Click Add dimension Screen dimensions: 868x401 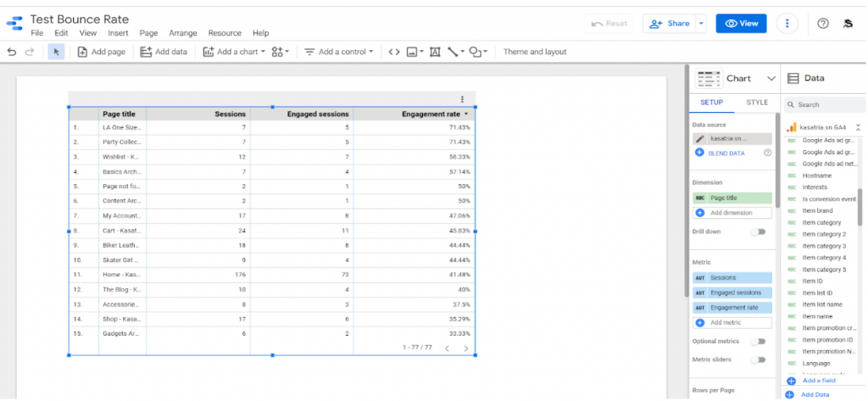click(732, 213)
